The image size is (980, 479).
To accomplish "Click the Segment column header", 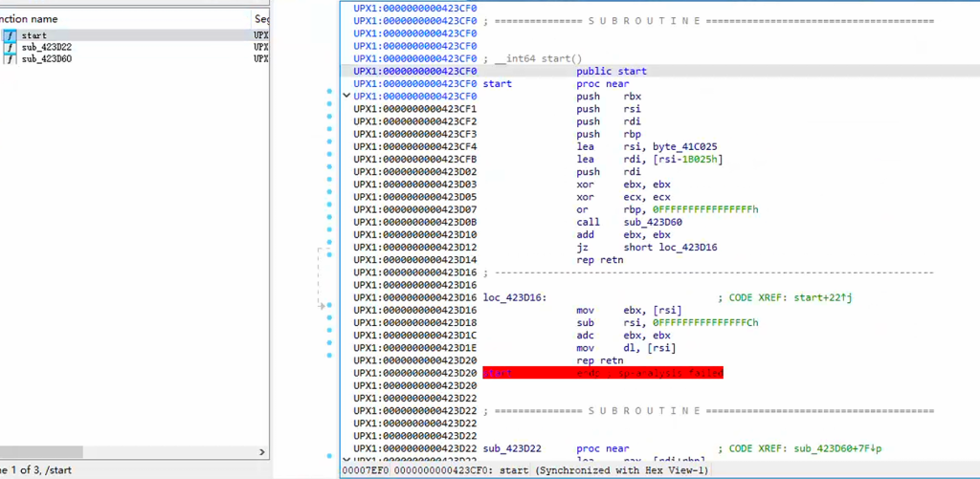I will [261, 19].
